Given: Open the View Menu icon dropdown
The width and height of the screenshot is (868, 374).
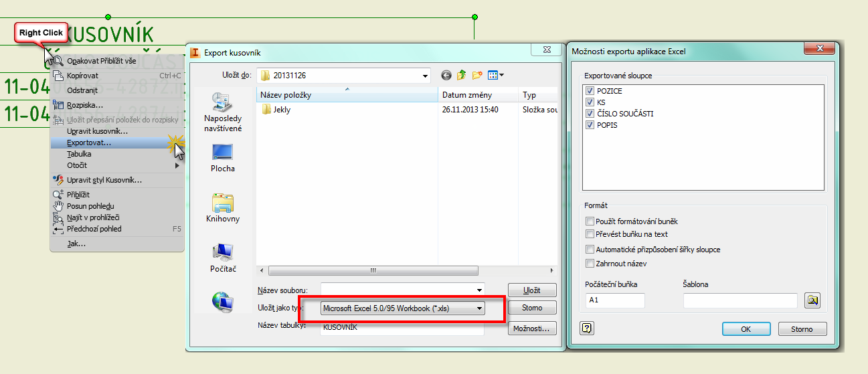Looking at the screenshot, I should 496,76.
